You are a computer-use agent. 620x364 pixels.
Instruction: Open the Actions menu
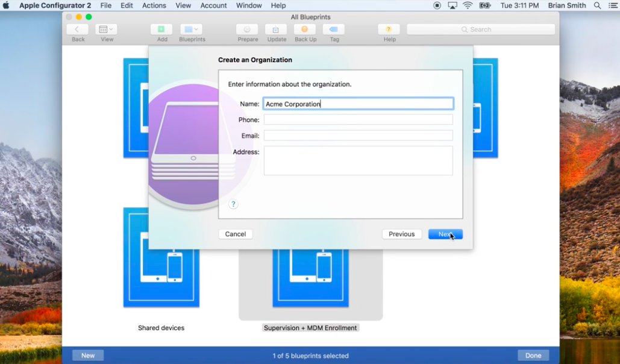pyautogui.click(x=154, y=5)
